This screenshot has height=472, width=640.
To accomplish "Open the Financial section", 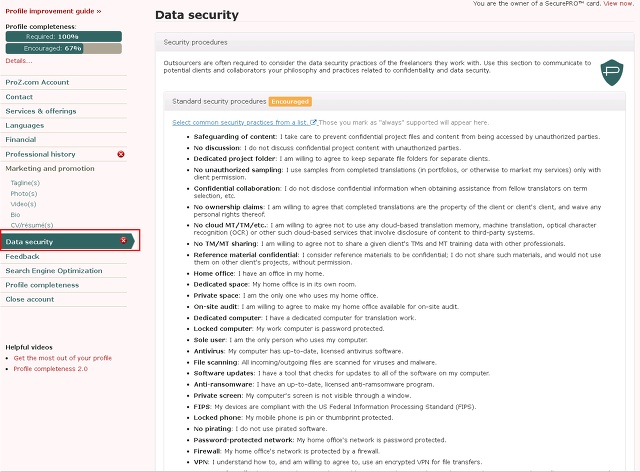I will [x=21, y=140].
